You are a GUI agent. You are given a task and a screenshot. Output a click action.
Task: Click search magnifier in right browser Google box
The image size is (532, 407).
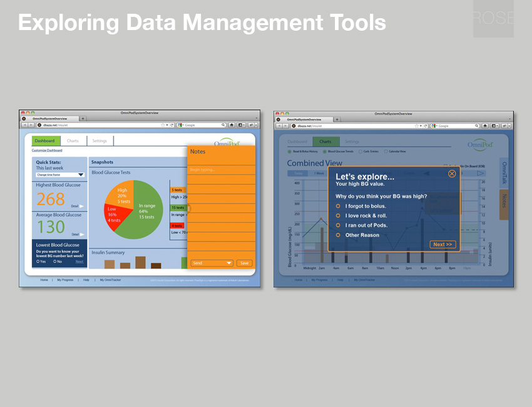click(x=477, y=126)
